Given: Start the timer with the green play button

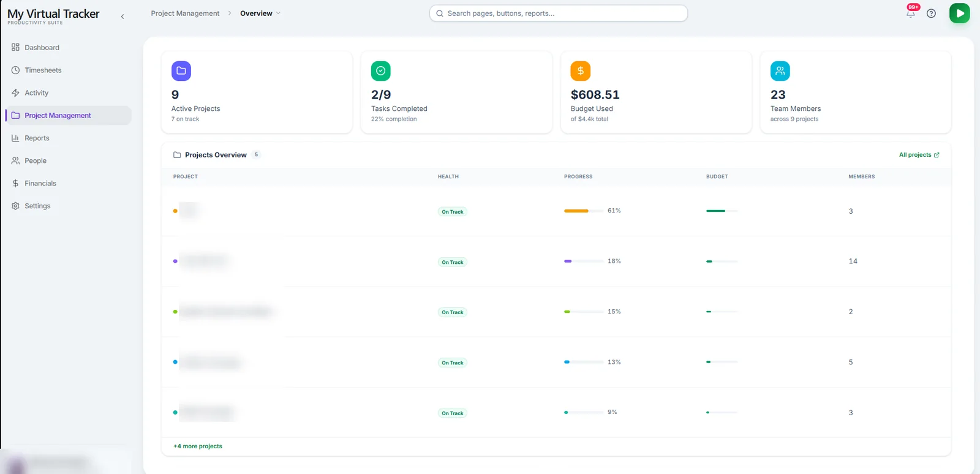Looking at the screenshot, I should click(x=960, y=13).
